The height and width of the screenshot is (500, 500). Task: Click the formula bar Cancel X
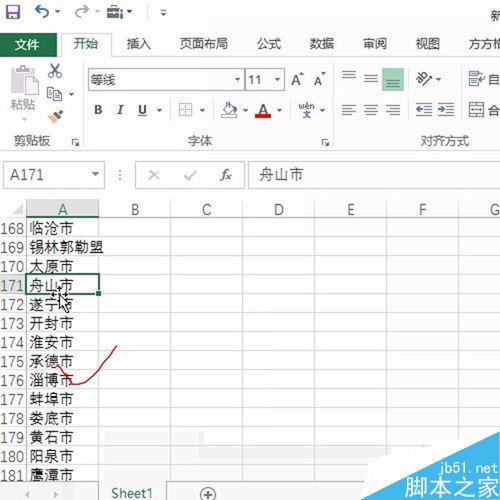click(x=154, y=175)
